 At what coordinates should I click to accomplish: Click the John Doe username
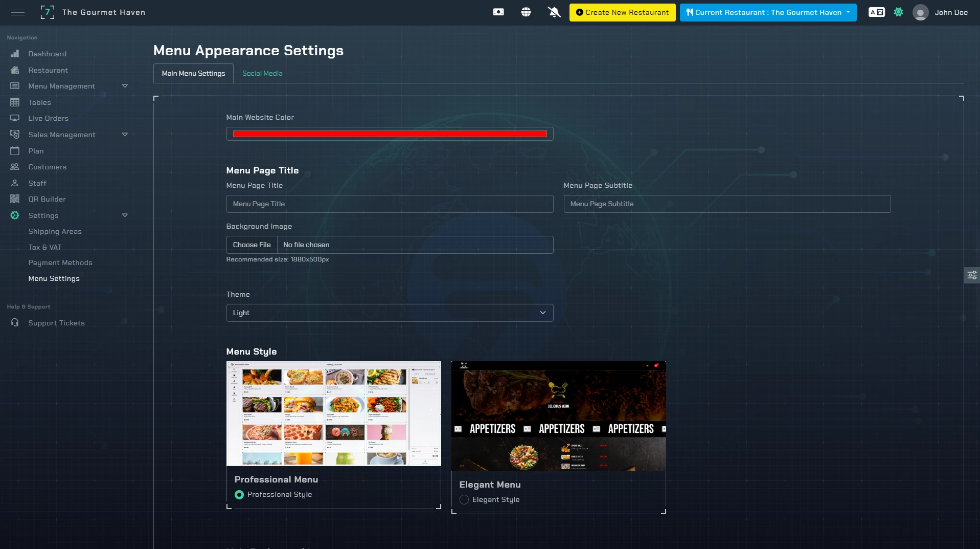click(x=951, y=12)
